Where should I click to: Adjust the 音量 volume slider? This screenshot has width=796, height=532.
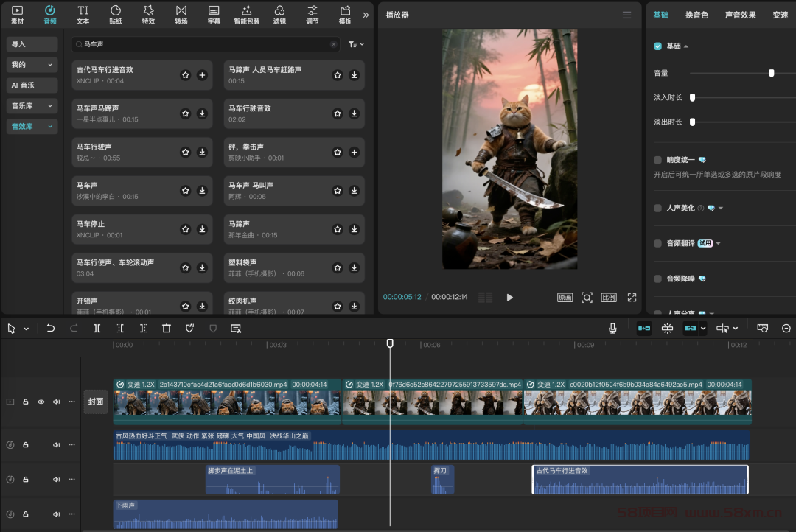[x=772, y=73]
